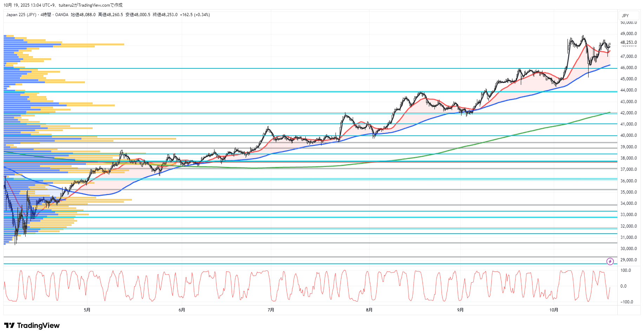Click the 10月 label on time axis
The width and height of the screenshot is (644, 336).
(553, 310)
